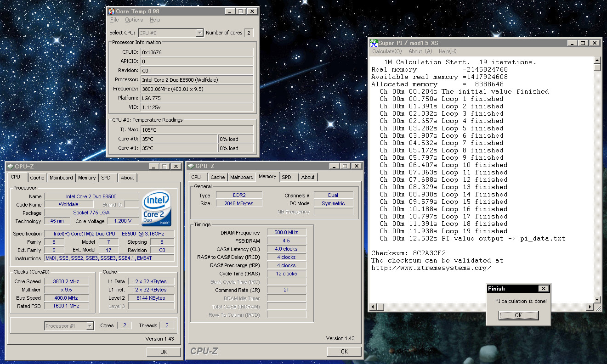Open the Options menu in Core Temp

134,20
